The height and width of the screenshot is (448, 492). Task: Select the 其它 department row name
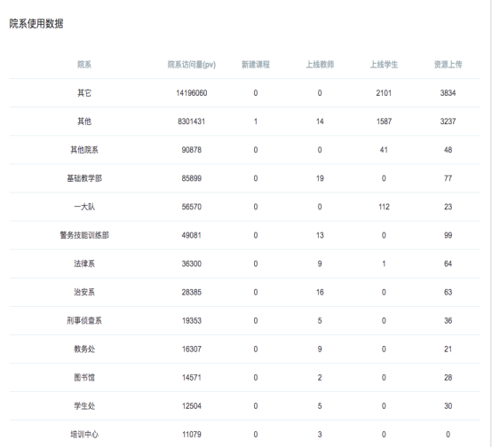click(x=84, y=93)
